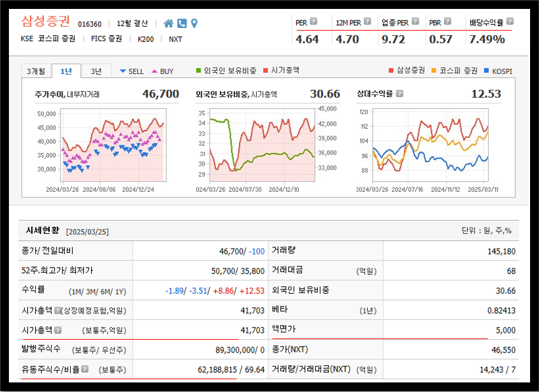
Task: Open help icon next to 업종 PER
Action: pyautogui.click(x=415, y=21)
